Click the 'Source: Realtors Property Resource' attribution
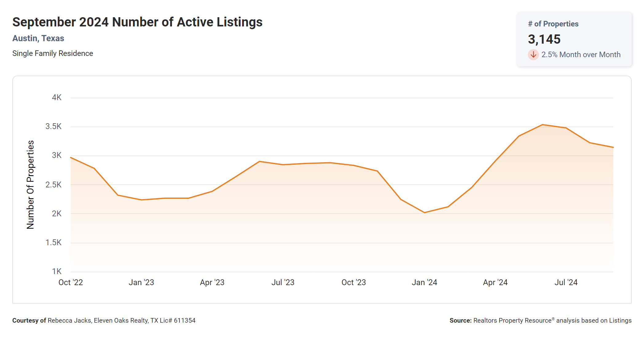Image resolution: width=644 pixels, height=338 pixels. pyautogui.click(x=540, y=320)
